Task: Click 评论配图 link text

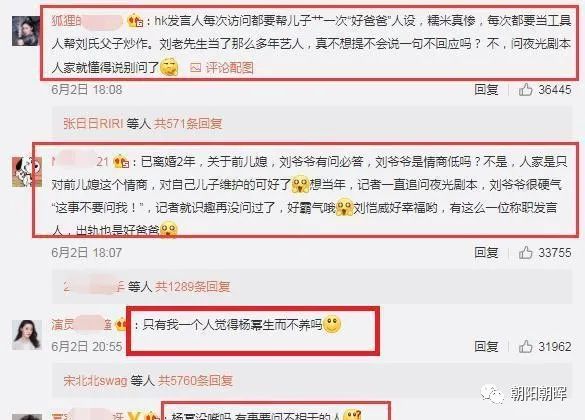Action: point(229,68)
